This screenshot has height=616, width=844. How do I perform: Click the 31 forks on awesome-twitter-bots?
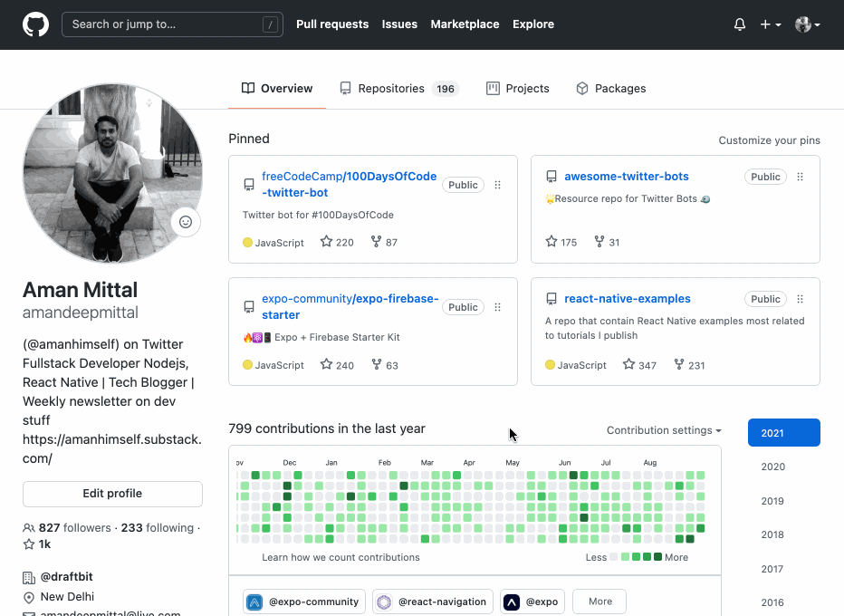(x=607, y=242)
